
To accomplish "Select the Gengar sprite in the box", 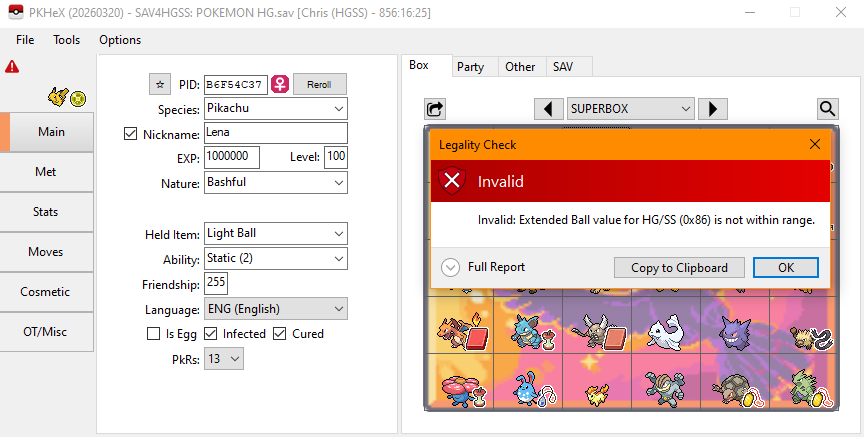I will (733, 328).
